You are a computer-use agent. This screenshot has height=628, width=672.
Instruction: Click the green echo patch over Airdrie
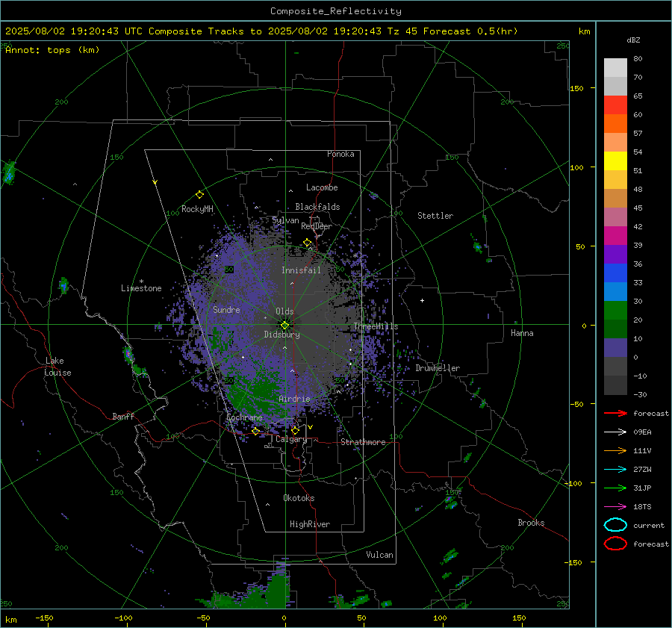pos(257,392)
